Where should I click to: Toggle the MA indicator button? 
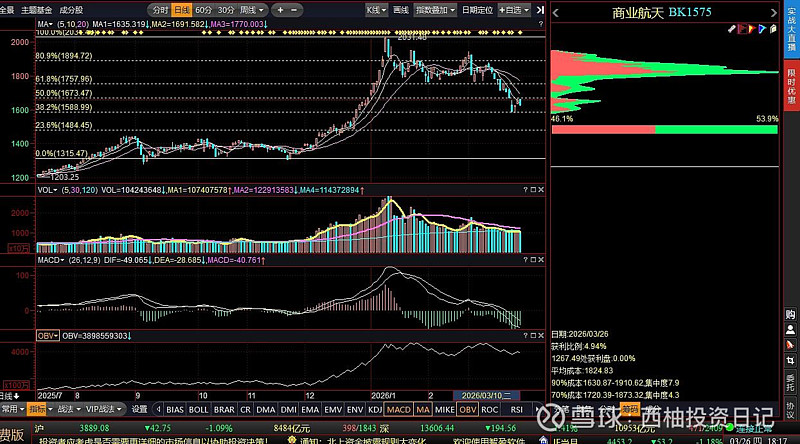423,409
